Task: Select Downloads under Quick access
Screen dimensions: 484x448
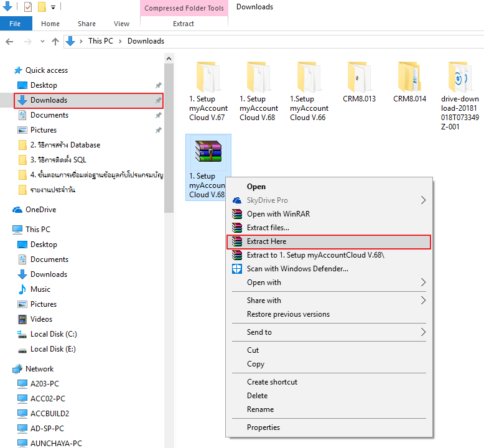Action: click(x=88, y=100)
